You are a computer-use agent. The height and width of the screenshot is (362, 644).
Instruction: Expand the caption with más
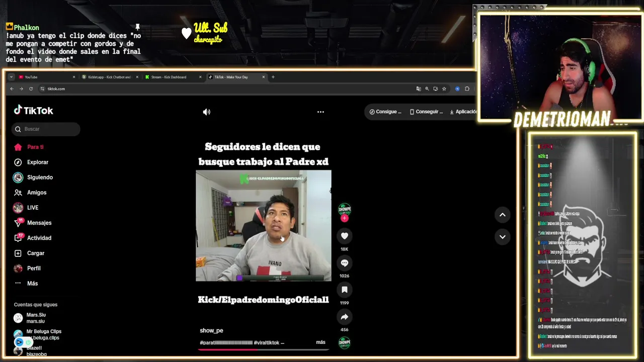click(x=320, y=342)
